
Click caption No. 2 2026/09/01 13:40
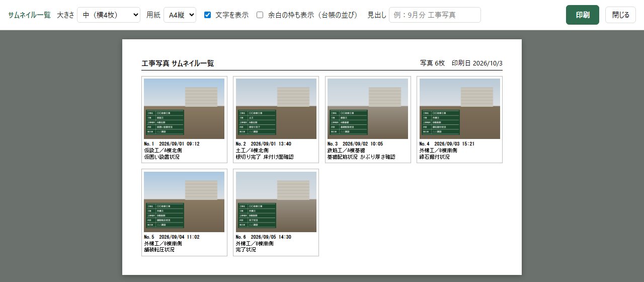(x=264, y=144)
